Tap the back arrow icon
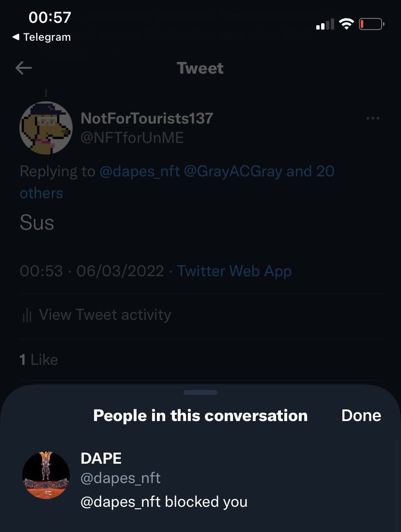401x532 pixels. click(24, 68)
